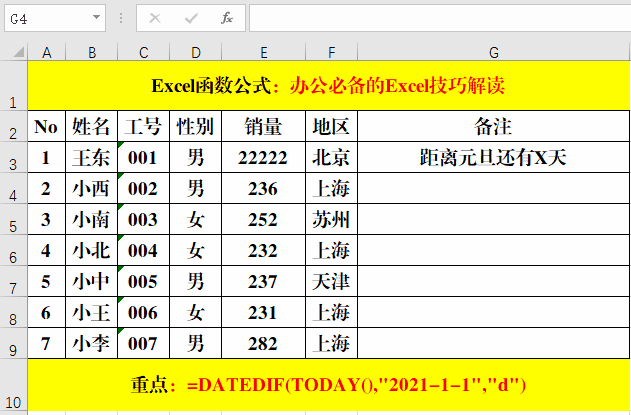This screenshot has height=415, width=631.
Task: Click the name cell '王东'
Action: [92, 157]
